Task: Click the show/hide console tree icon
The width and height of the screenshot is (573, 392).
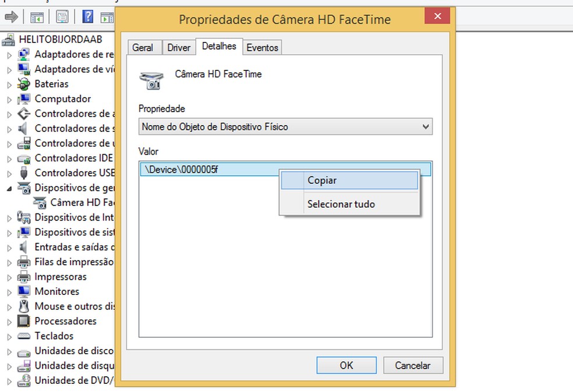Action: click(x=37, y=17)
